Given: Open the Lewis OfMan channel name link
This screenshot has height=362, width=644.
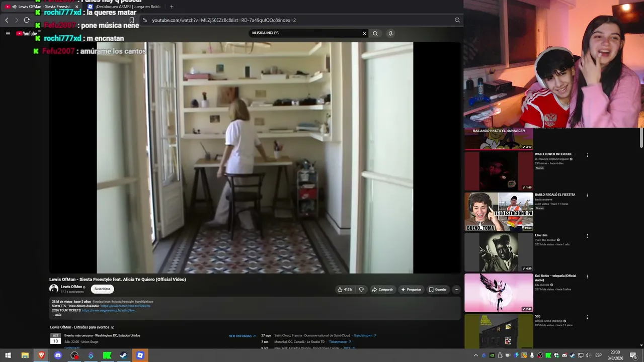Looking at the screenshot, I should point(71,287).
